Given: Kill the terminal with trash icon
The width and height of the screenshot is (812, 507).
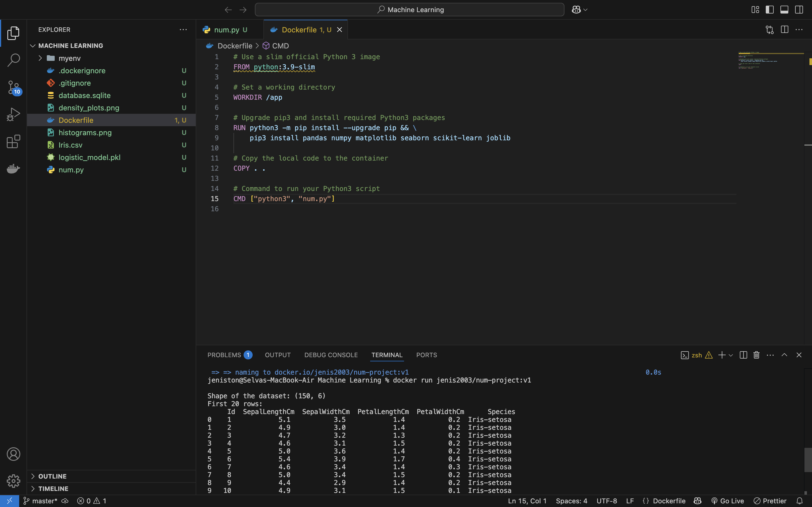Looking at the screenshot, I should point(756,355).
